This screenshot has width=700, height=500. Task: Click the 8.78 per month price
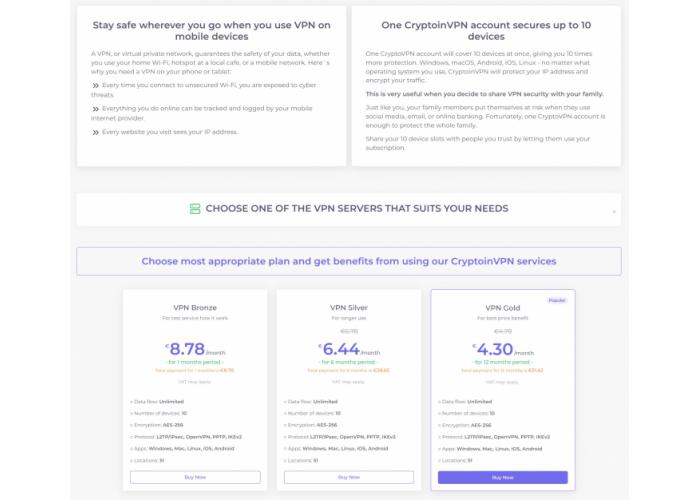click(x=195, y=349)
